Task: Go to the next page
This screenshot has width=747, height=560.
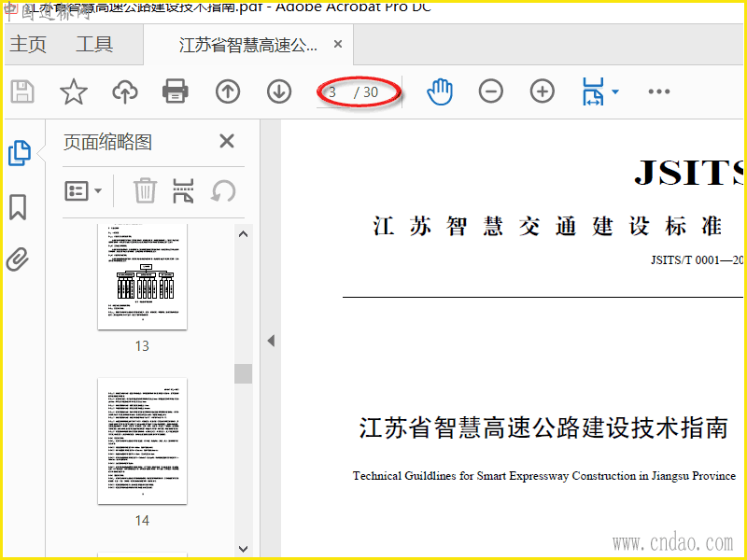Action: tap(279, 91)
